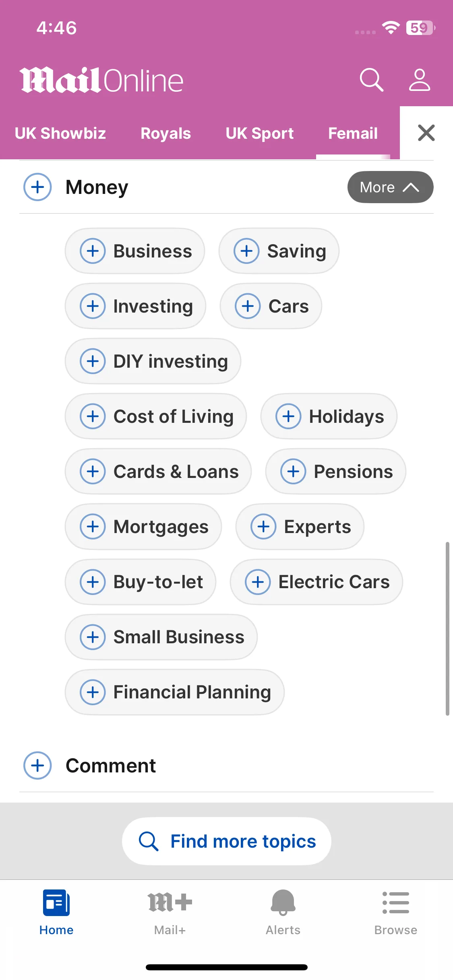The image size is (453, 980).
Task: Toggle the Electric Cars topic chip
Action: pos(316,582)
